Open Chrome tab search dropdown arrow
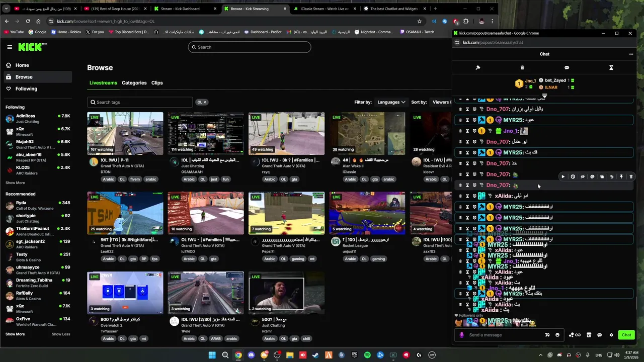Screen dimensions: 644x362 point(6,9)
